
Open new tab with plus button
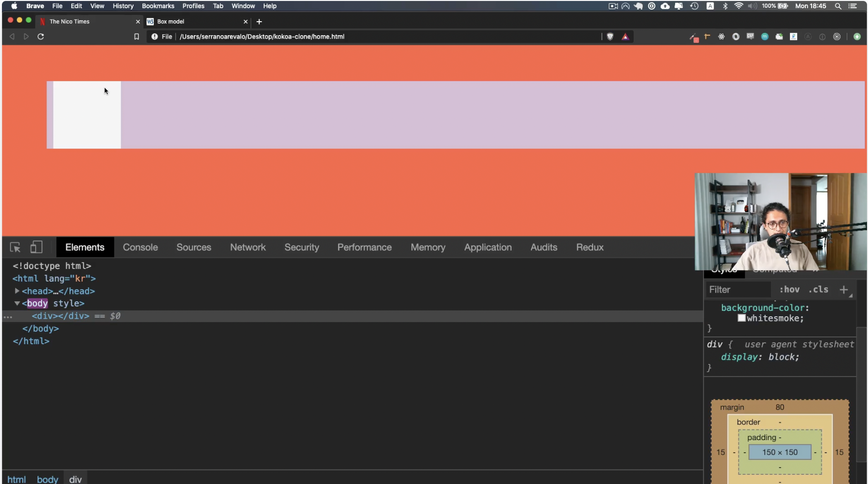point(259,22)
